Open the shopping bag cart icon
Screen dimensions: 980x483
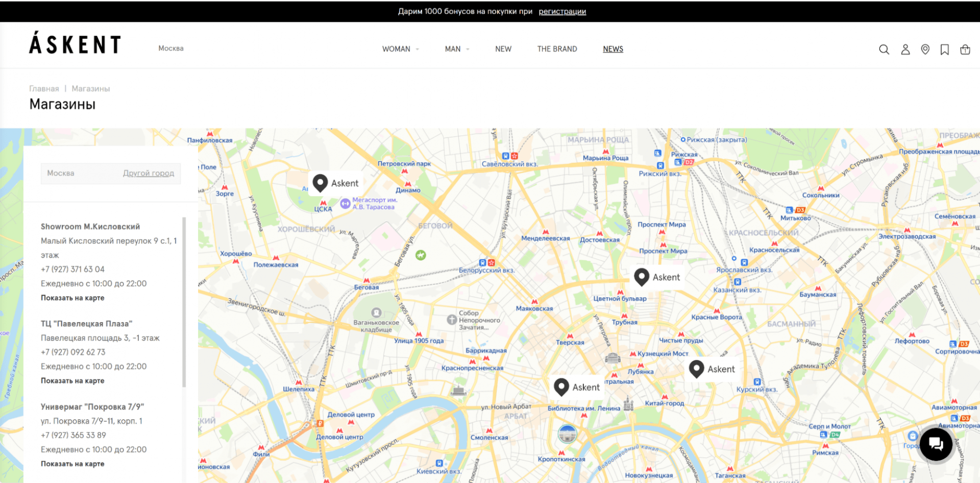[x=965, y=50]
